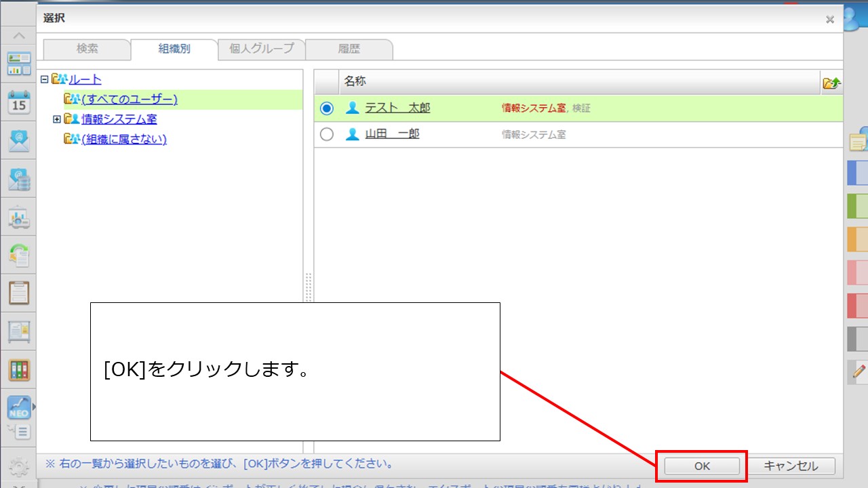The height and width of the screenshot is (488, 868).
Task: Open the envelope with database icon in the sidebar
Action: [19, 179]
